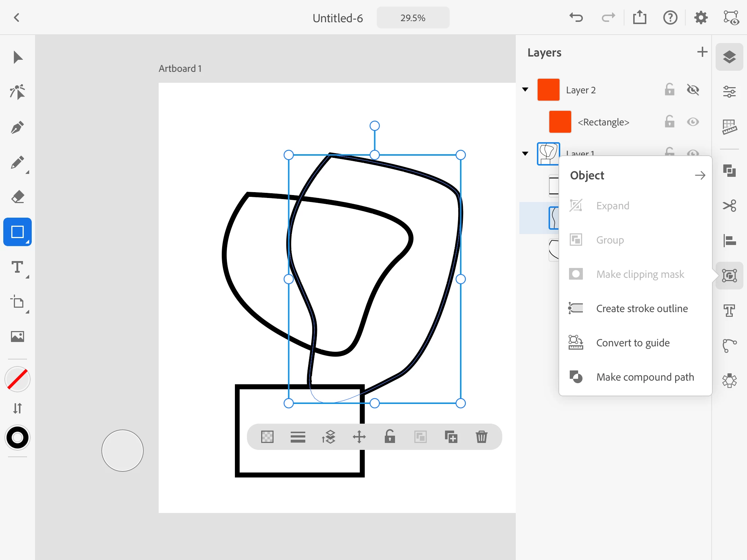Collapse Layer 2 disclosure triangle
747x560 pixels.
(x=525, y=90)
